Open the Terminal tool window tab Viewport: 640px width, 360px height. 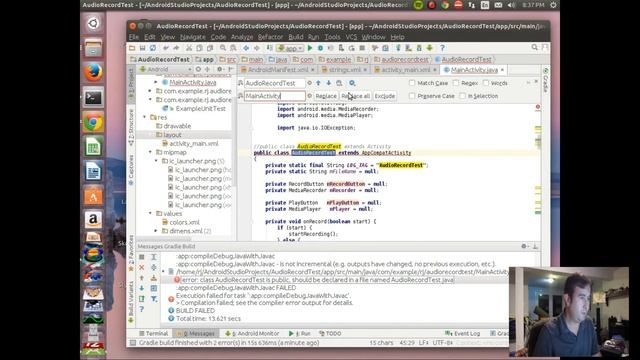click(x=153, y=333)
